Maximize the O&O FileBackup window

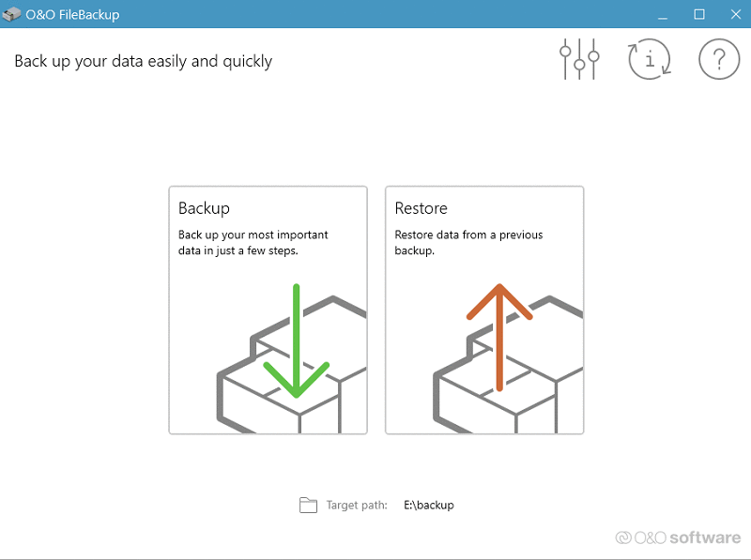pyautogui.click(x=699, y=14)
